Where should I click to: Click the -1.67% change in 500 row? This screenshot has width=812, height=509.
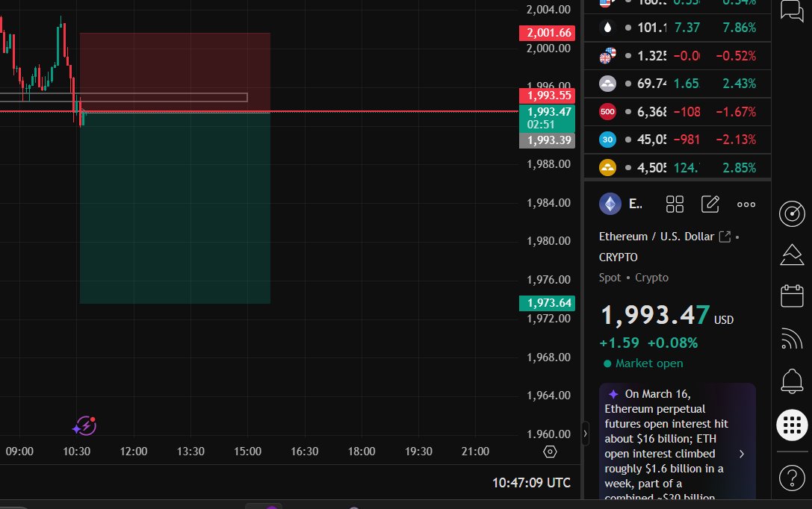pyautogui.click(x=736, y=111)
